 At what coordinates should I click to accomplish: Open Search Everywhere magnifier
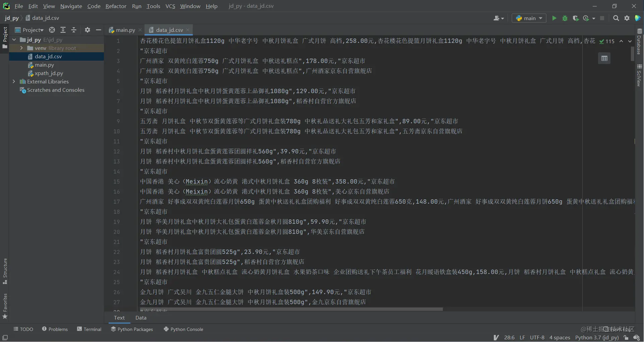616,18
